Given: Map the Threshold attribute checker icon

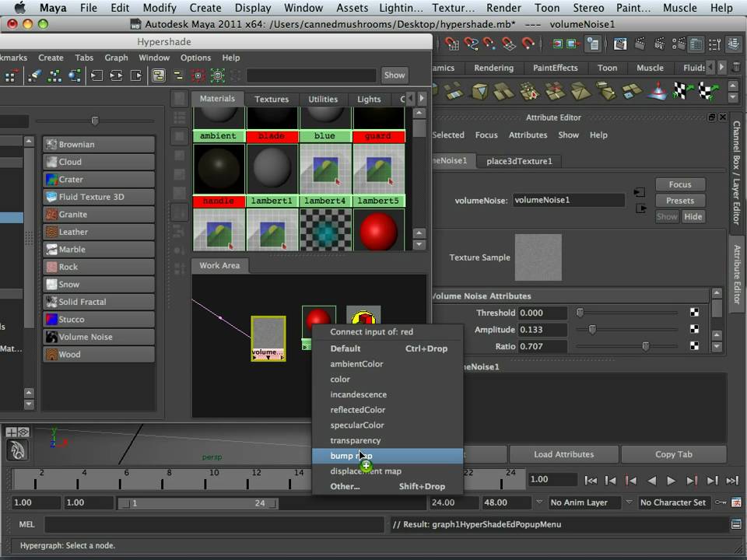Looking at the screenshot, I should click(695, 313).
